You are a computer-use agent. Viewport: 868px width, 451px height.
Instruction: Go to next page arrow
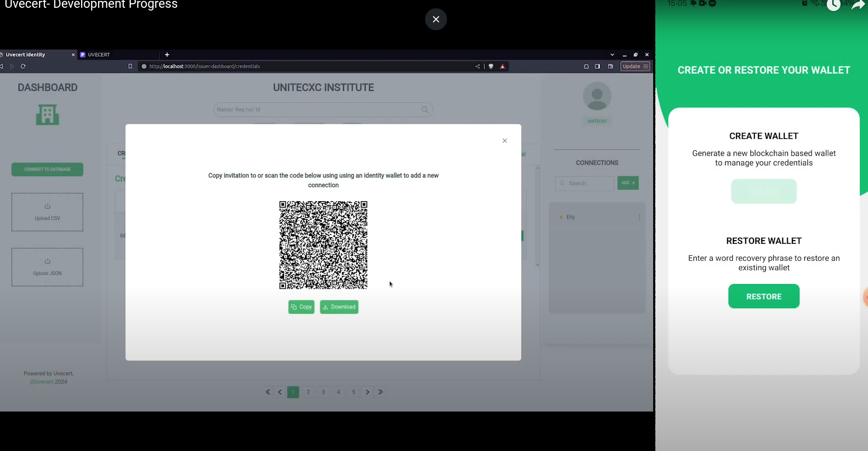tap(367, 392)
